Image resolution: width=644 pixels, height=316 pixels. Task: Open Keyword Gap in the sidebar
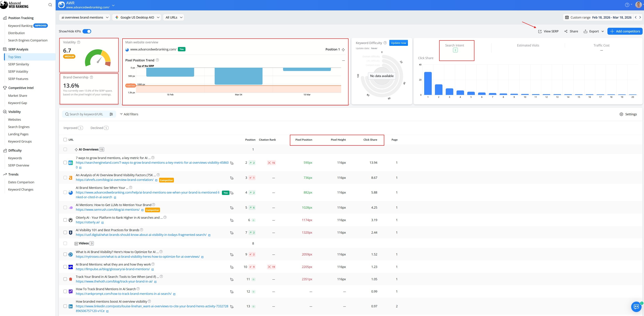pyautogui.click(x=18, y=103)
